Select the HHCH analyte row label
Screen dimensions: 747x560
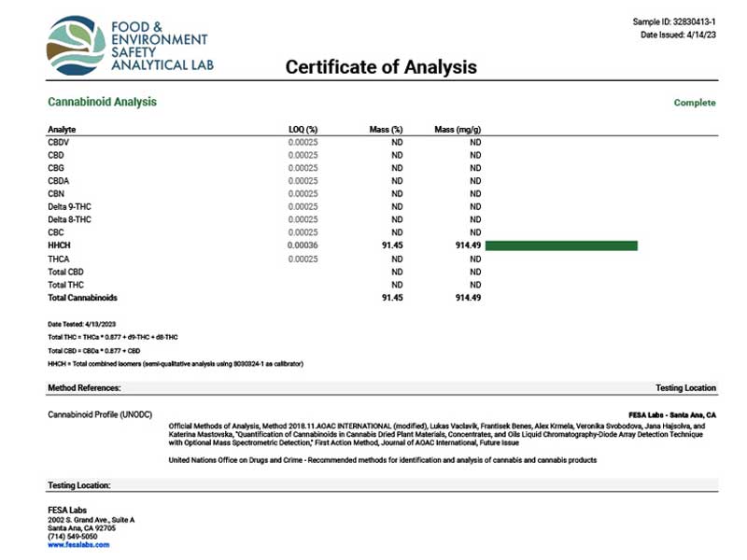click(x=60, y=245)
